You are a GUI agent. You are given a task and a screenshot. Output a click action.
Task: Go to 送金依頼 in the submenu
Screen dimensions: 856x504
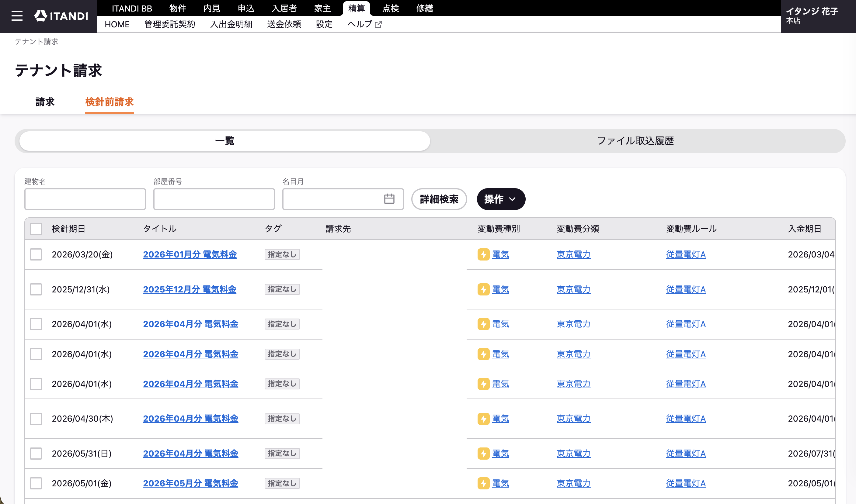(x=284, y=24)
